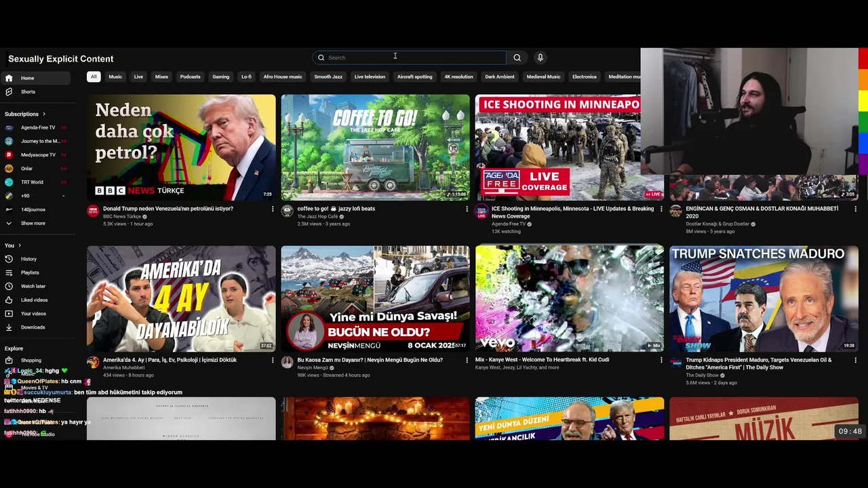The width and height of the screenshot is (868, 488).
Task: Open Playlists in the sidebar
Action: tap(30, 272)
